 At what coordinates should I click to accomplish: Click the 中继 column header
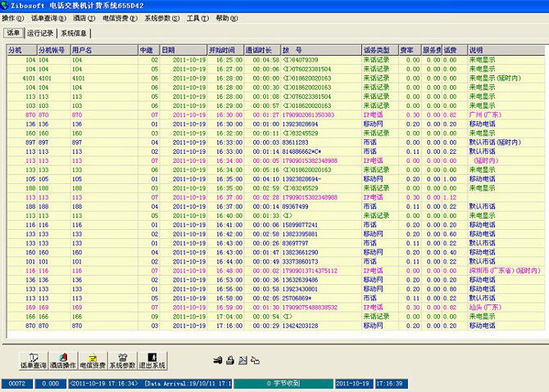(149, 50)
